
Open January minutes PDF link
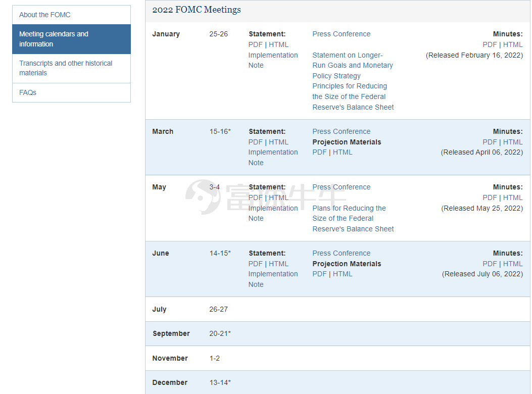coord(490,45)
